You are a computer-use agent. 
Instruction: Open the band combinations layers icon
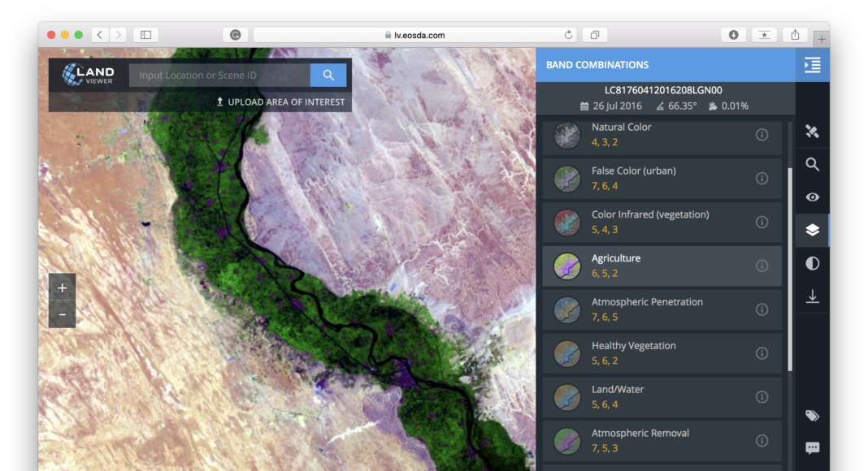click(x=812, y=231)
